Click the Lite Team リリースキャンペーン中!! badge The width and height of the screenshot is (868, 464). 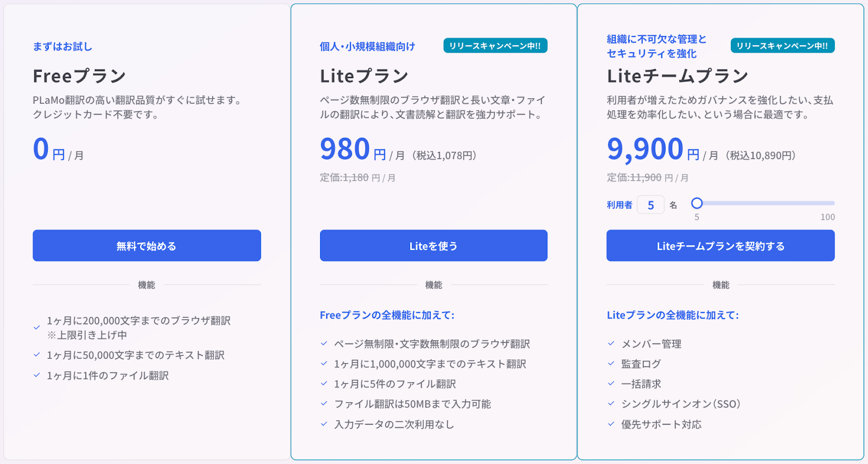tap(782, 46)
